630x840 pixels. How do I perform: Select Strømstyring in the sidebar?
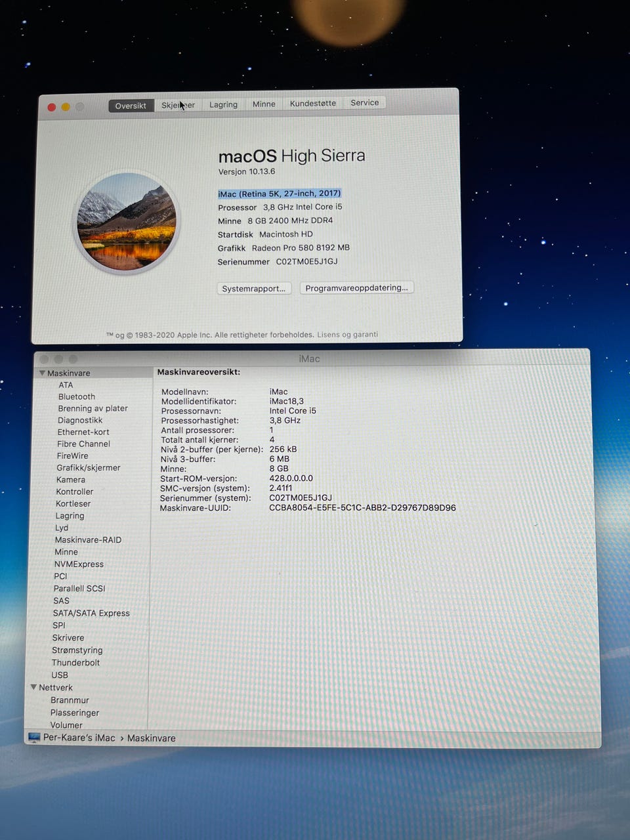77,650
